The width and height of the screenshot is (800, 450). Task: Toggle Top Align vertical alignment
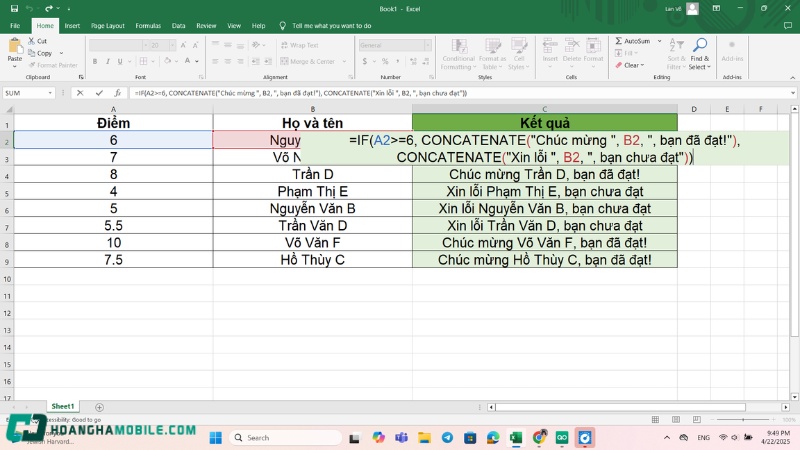(x=215, y=45)
